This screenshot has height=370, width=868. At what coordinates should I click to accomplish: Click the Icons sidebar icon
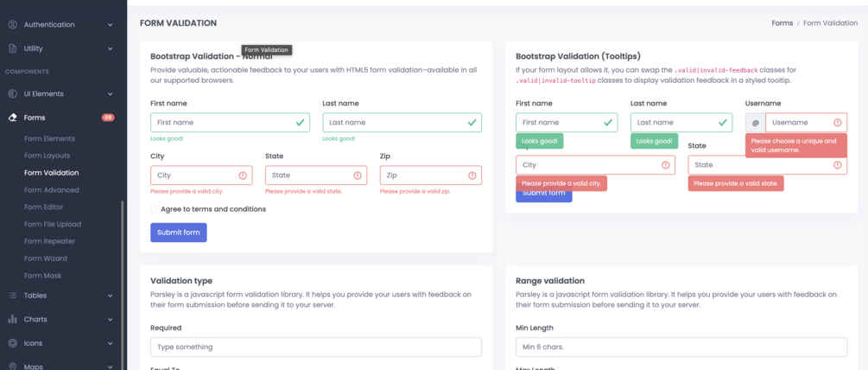coord(12,343)
